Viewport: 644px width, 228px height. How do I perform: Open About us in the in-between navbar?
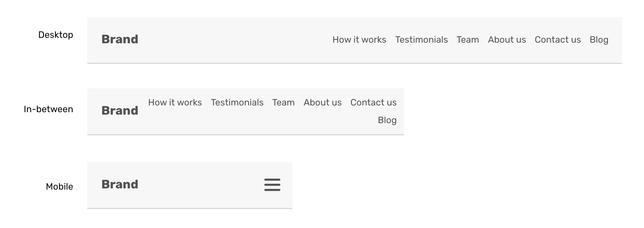pyautogui.click(x=322, y=102)
